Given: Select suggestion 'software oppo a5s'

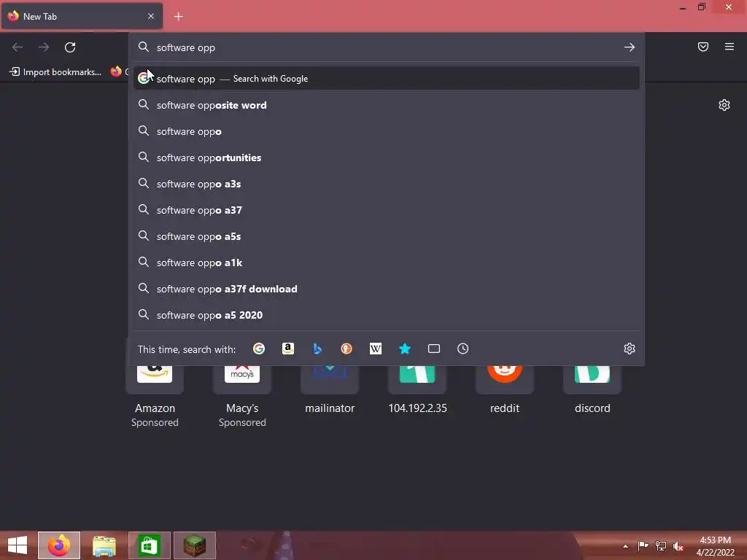Looking at the screenshot, I should (387, 236).
